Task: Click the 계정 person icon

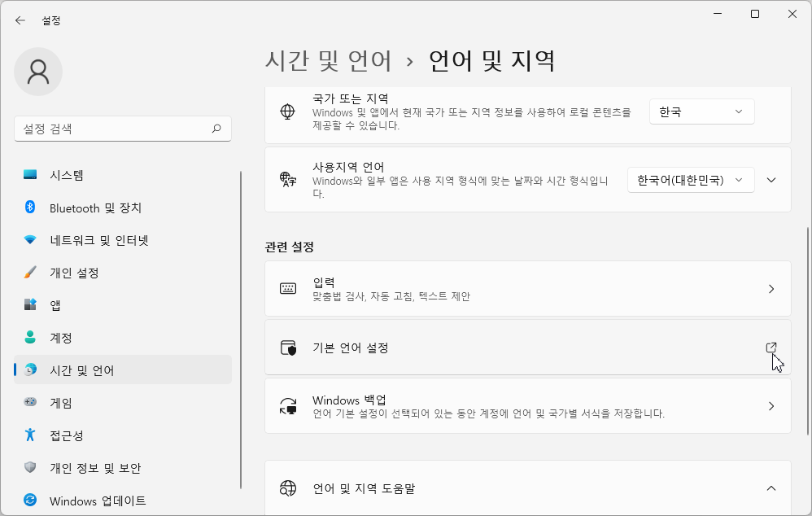Action: (x=30, y=337)
